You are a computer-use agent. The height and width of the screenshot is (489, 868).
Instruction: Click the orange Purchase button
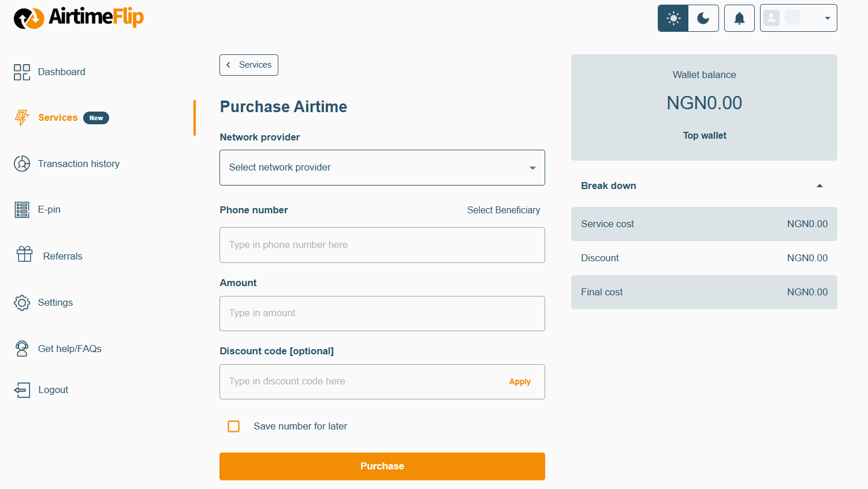(x=382, y=466)
